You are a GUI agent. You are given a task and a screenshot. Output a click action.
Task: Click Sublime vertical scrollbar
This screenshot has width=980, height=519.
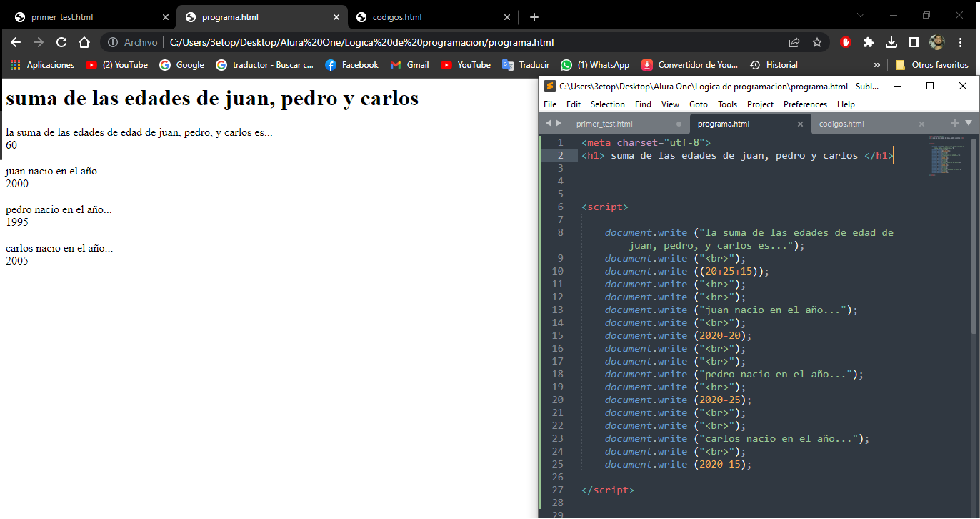point(974,236)
